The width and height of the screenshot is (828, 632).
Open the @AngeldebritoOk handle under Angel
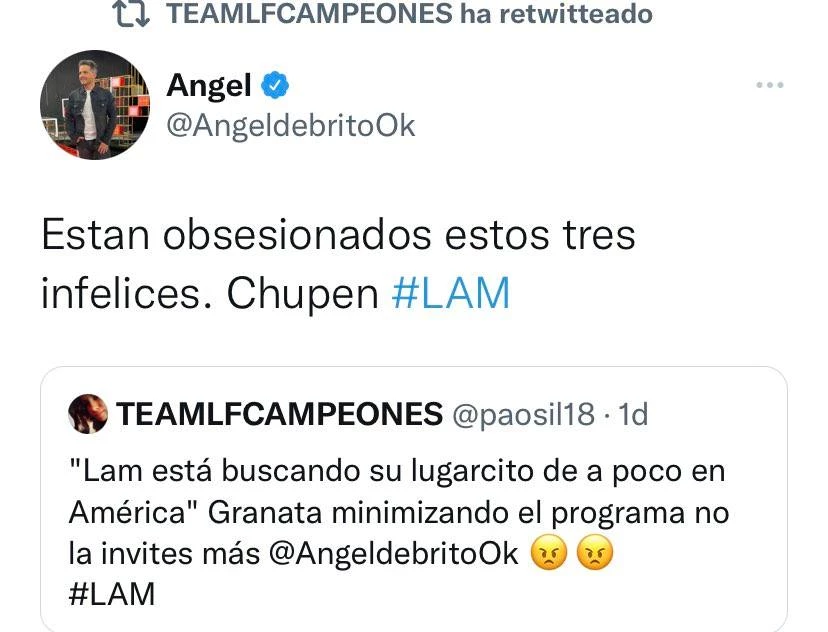[291, 127]
